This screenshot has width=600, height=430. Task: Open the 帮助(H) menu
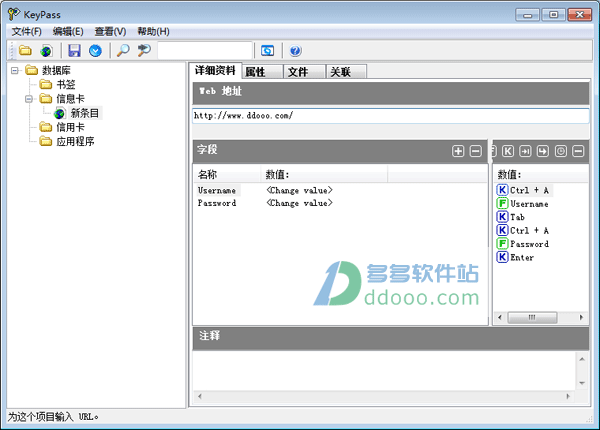(153, 31)
